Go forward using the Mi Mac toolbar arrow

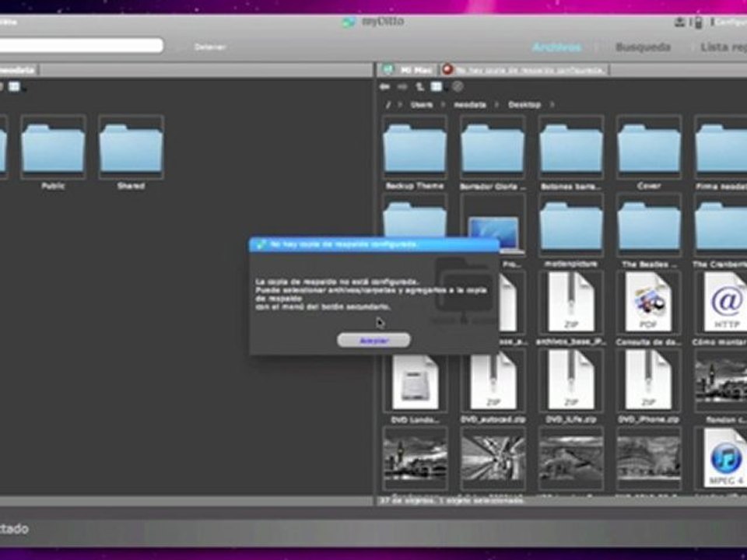tap(402, 86)
